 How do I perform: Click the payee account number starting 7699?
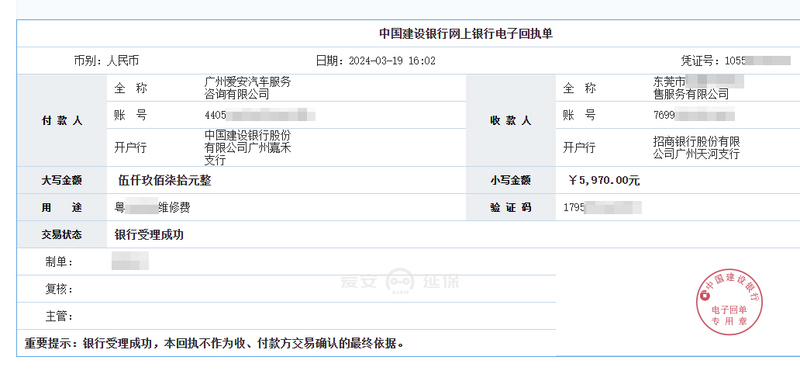coord(694,115)
